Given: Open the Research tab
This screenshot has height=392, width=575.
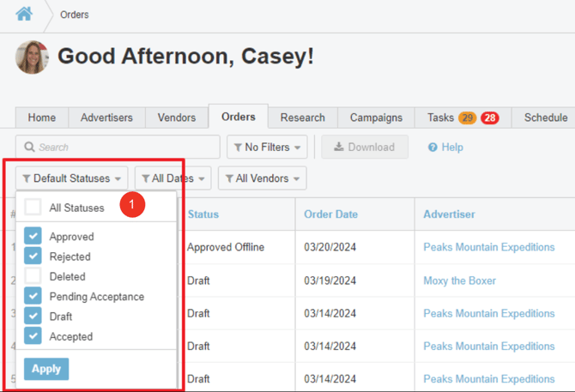Looking at the screenshot, I should [302, 118].
